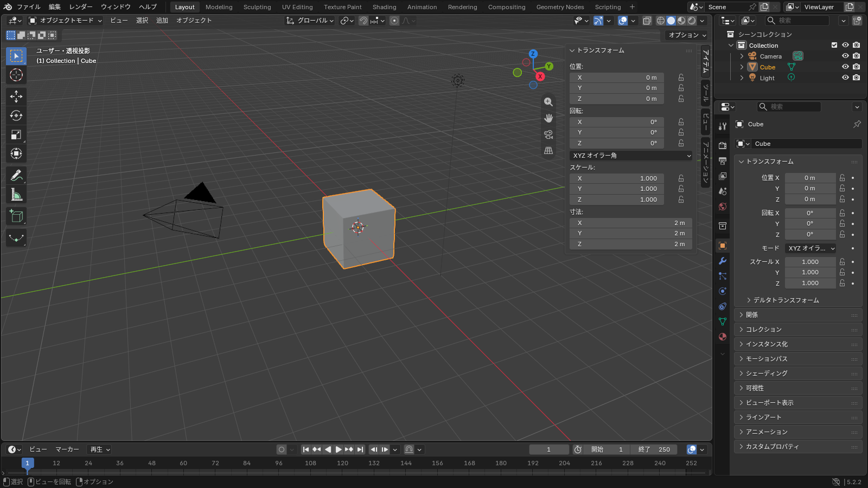Click the viewport zoom magnifier icon
868x488 pixels.
pos(548,102)
